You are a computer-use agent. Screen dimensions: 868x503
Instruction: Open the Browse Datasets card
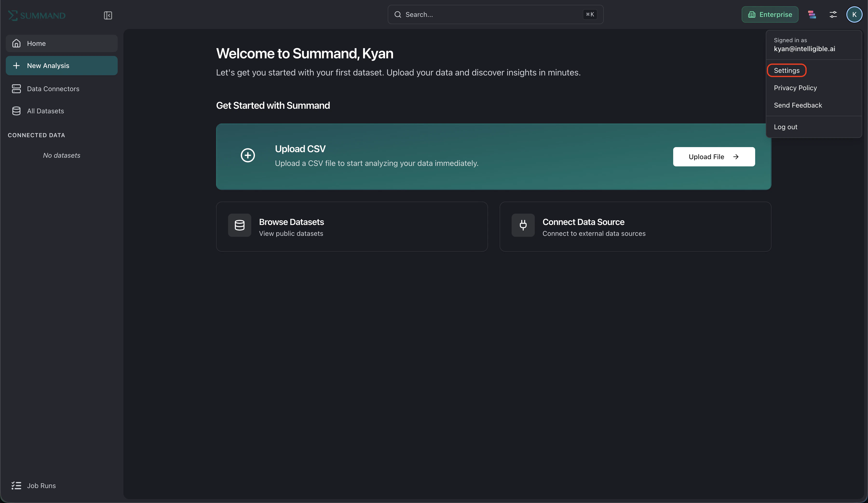pyautogui.click(x=352, y=227)
